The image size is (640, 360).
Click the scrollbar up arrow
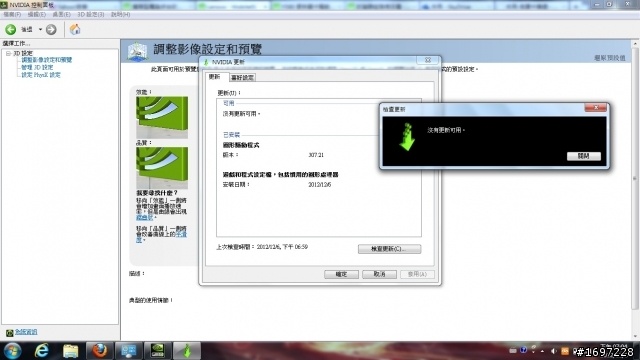click(635, 43)
